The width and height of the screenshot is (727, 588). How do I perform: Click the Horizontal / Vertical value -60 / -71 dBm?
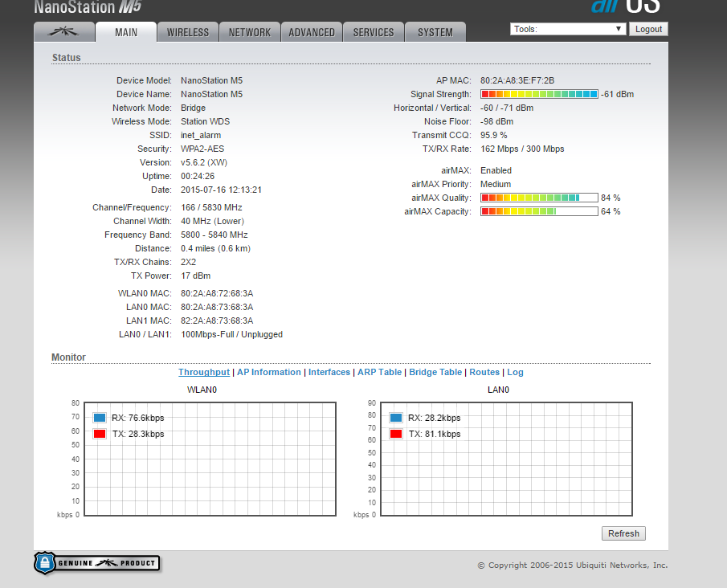[507, 108]
